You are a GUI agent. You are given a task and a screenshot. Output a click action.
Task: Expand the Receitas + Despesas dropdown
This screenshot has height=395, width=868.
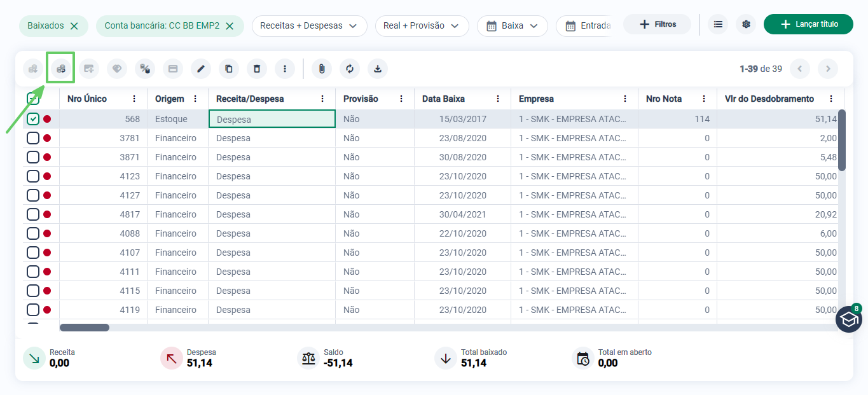(x=310, y=26)
